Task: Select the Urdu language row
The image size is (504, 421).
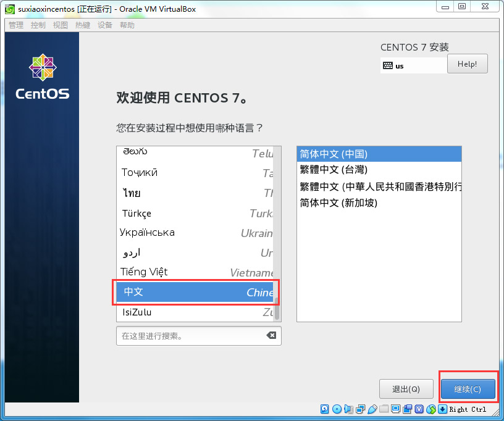Action: [x=195, y=252]
